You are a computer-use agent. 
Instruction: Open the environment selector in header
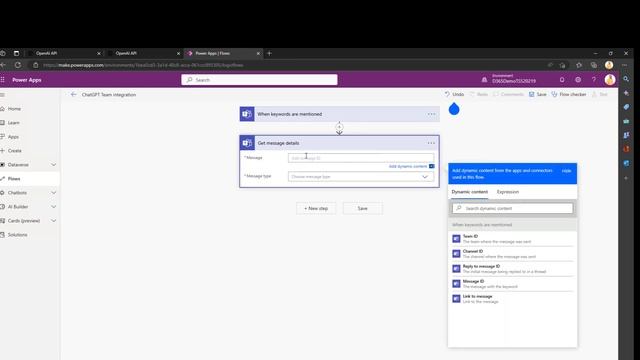[x=509, y=79]
